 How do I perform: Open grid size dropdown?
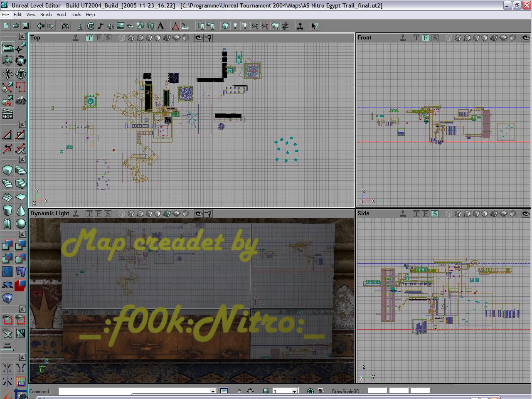[295, 392]
